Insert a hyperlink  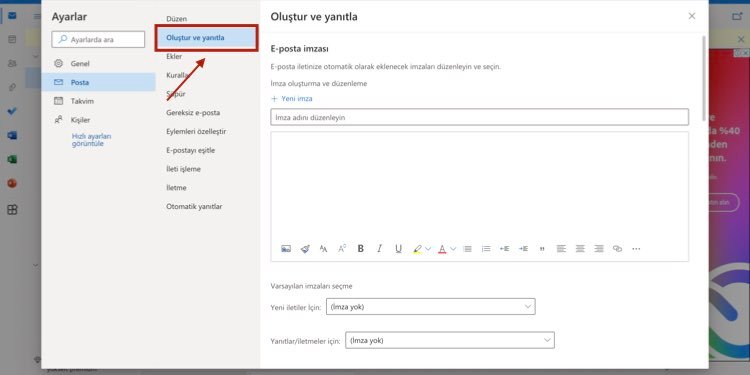[x=618, y=249]
